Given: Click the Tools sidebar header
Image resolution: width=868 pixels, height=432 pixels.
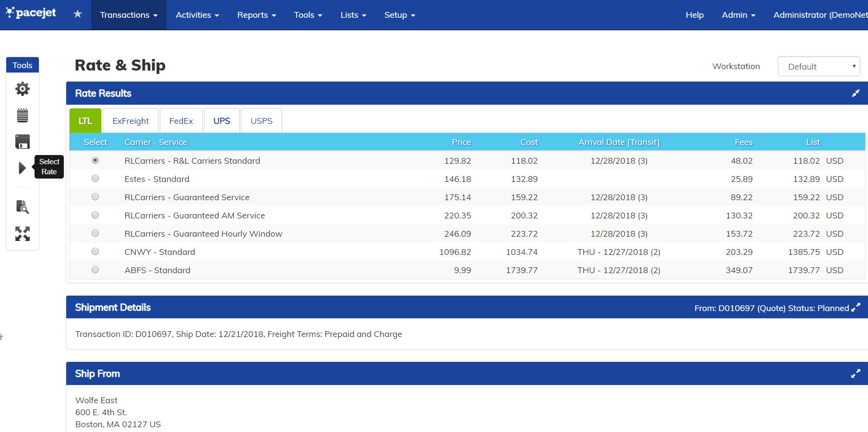Looking at the screenshot, I should [x=23, y=65].
